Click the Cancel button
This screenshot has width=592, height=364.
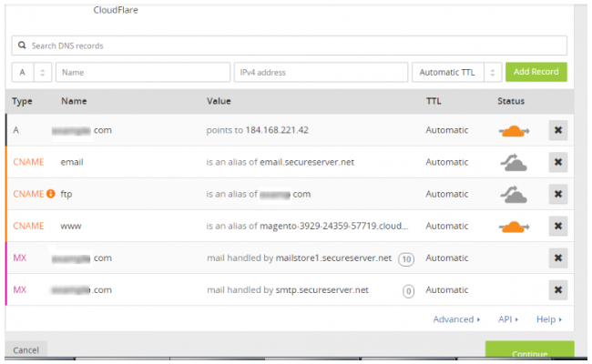[x=26, y=350]
